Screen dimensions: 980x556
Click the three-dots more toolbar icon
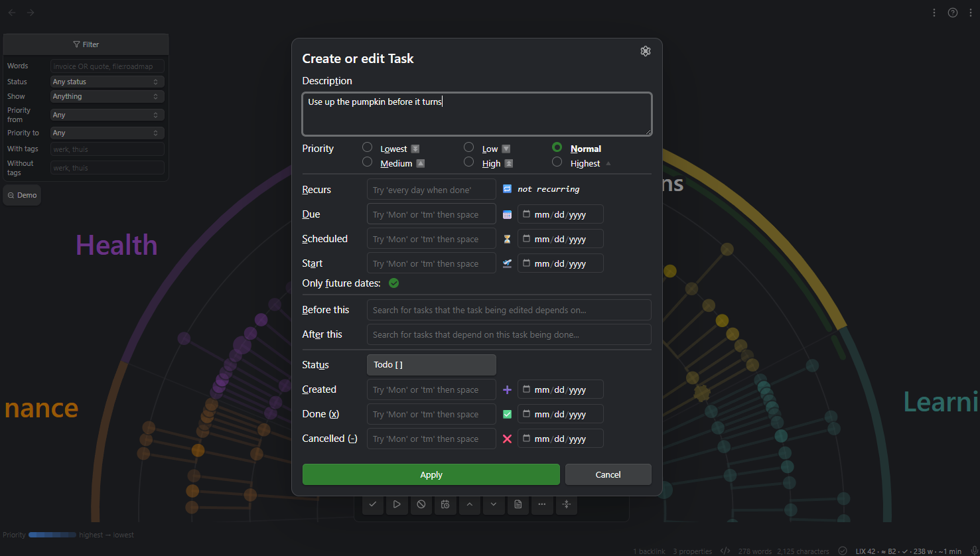[x=542, y=504]
